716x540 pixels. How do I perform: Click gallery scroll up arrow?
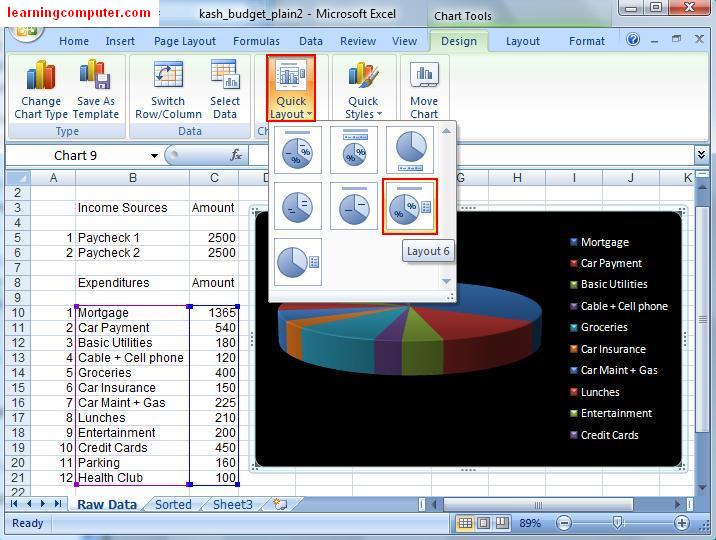click(x=447, y=131)
